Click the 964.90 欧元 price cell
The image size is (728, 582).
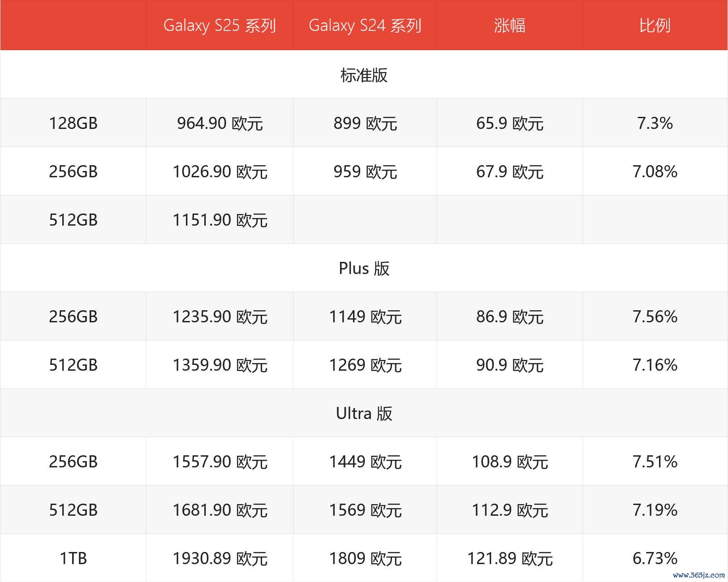pos(220,124)
